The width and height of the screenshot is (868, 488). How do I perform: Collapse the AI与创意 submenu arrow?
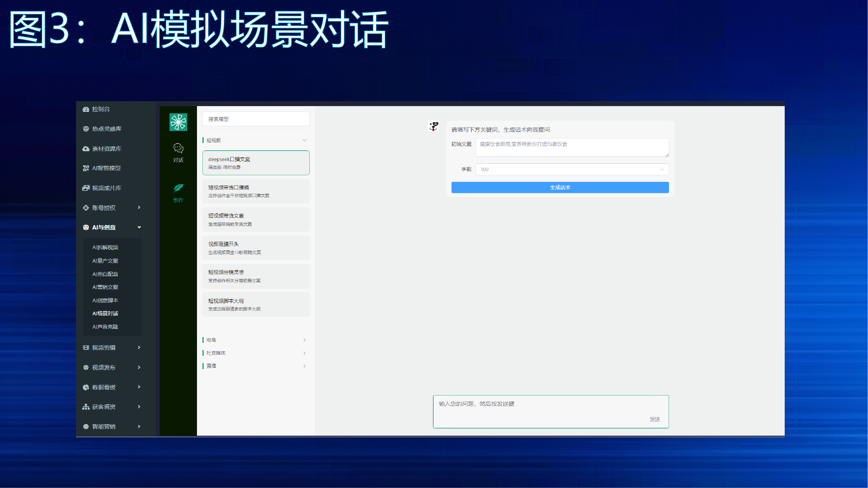(x=139, y=227)
